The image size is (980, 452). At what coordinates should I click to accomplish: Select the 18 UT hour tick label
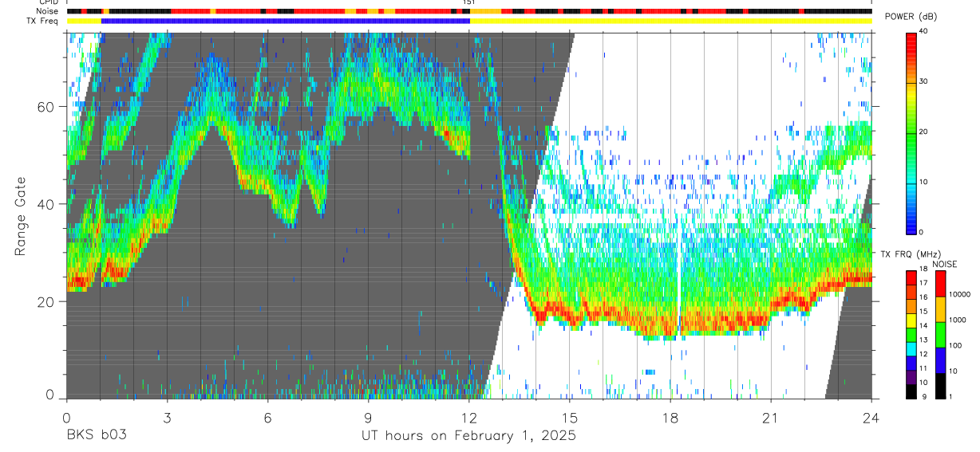coord(670,417)
